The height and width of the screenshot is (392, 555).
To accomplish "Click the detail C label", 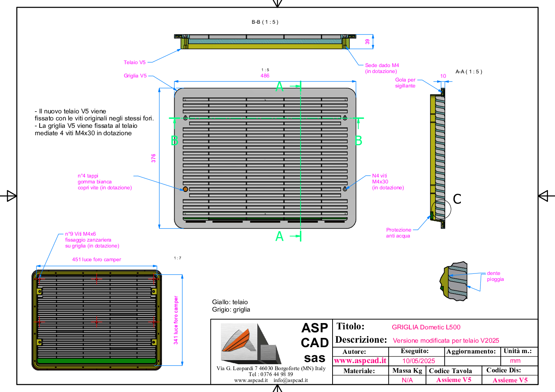I will pos(457,199).
